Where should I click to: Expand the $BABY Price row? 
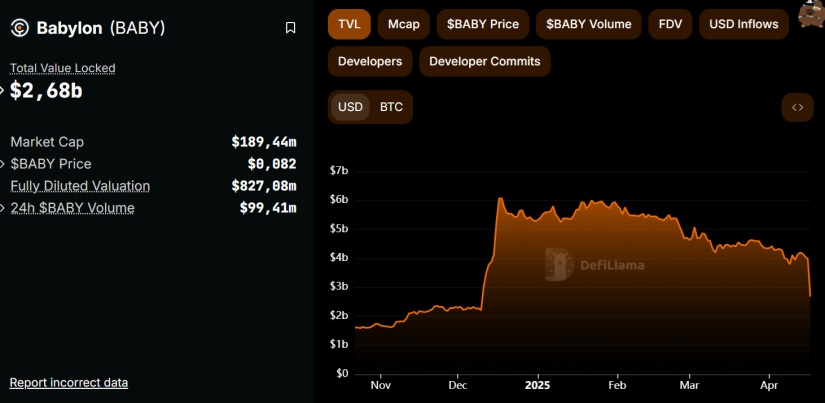click(x=3, y=163)
